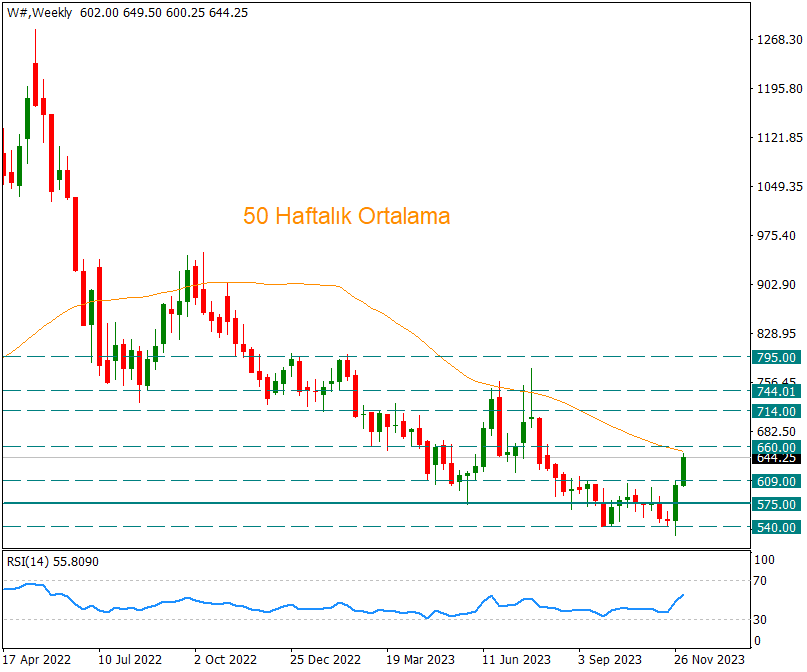Click the 714.00 price level label
The width and height of the screenshot is (807, 672).
point(777,412)
